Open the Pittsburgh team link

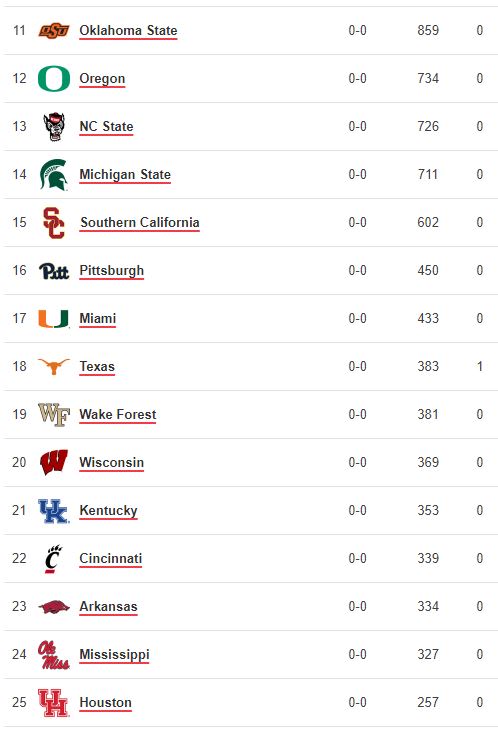111,271
